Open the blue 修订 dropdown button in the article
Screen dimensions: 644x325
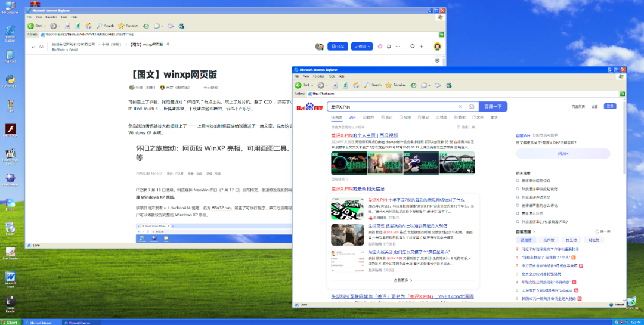362,47
